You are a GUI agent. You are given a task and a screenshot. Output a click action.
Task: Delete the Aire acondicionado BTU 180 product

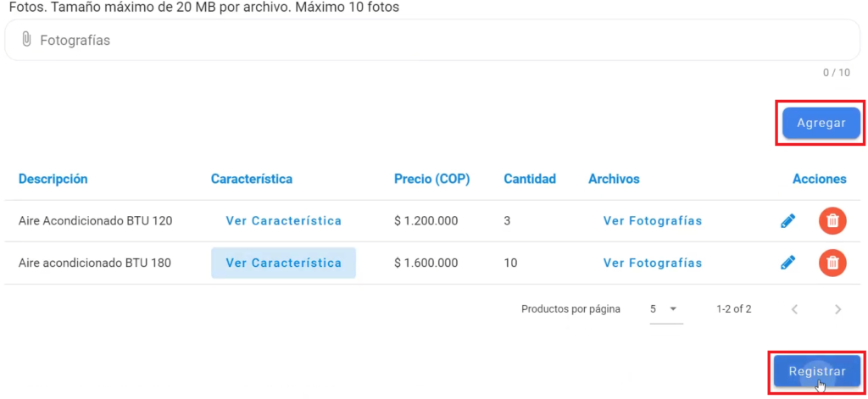click(832, 263)
